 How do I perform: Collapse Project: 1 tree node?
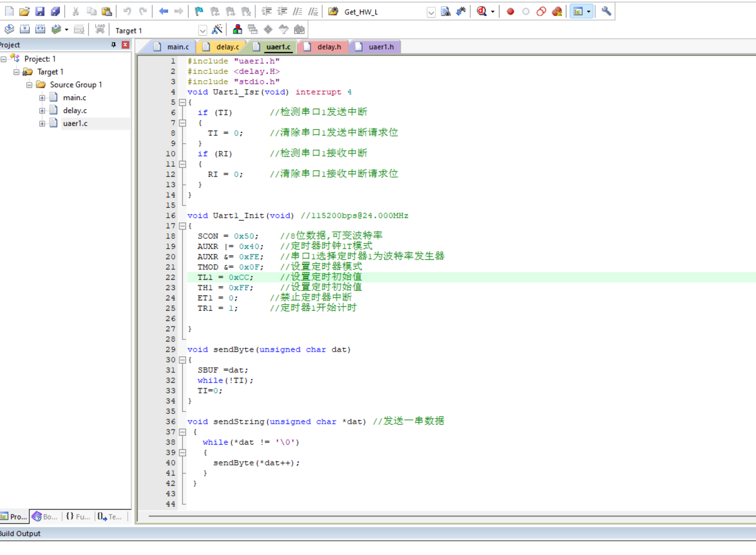3,59
